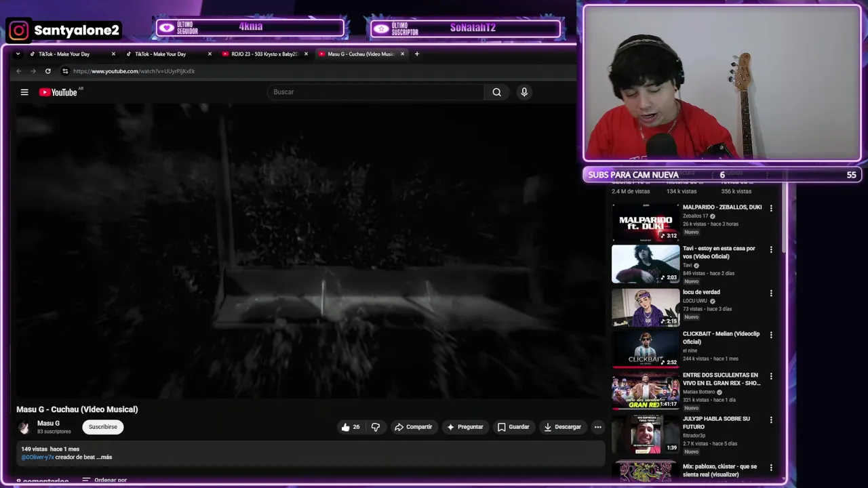Open Tavi estoy en esta casa thumbnail
868x488 pixels.
pos(646,264)
